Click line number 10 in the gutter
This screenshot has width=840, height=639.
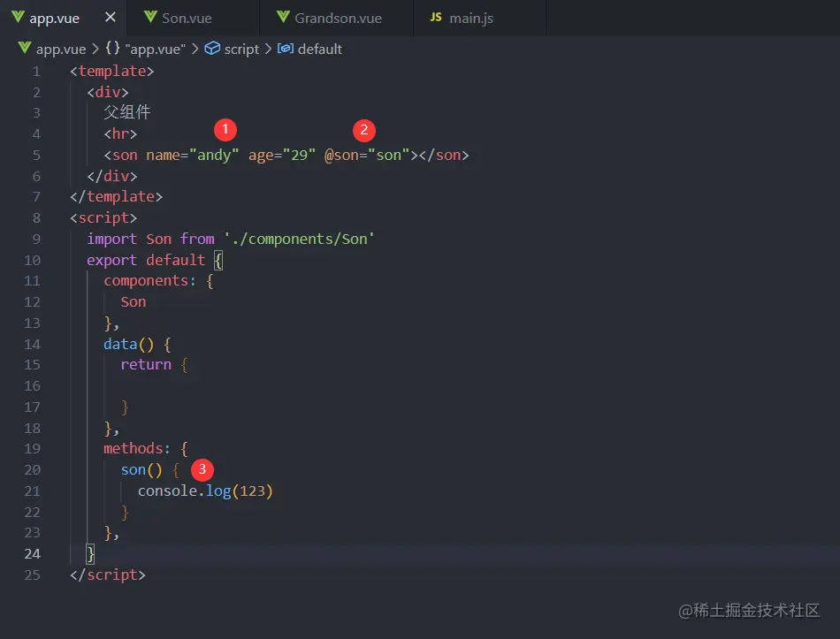(x=32, y=261)
